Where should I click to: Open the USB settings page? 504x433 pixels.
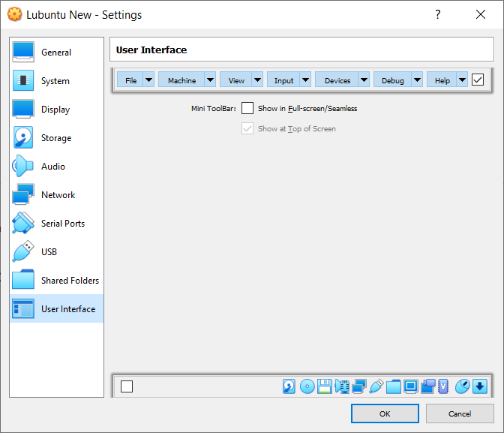[56, 252]
